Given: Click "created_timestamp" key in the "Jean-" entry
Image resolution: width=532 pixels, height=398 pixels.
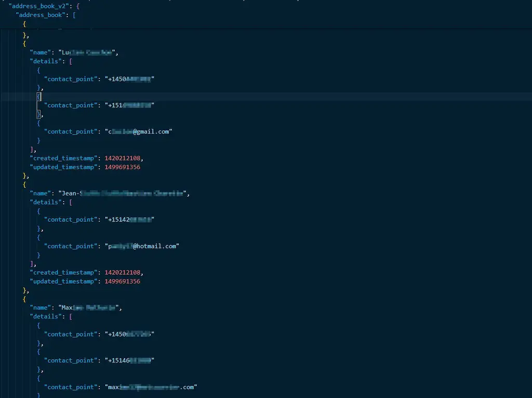Looking at the screenshot, I should [62, 273].
